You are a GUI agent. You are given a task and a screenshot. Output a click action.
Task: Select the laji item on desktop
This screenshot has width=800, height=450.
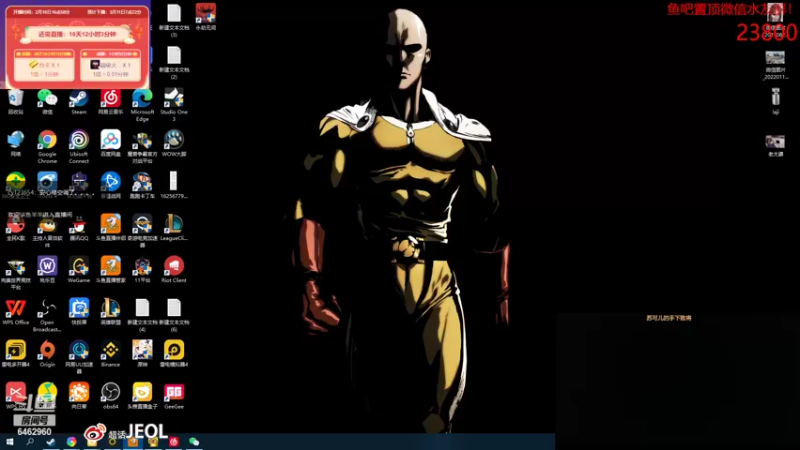coord(776,101)
